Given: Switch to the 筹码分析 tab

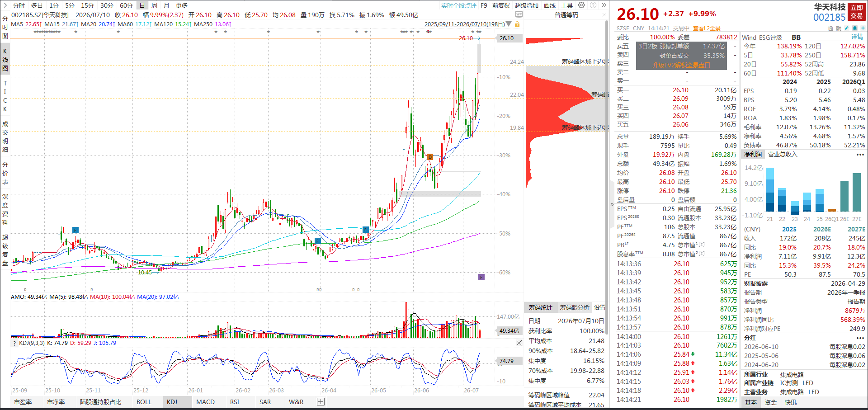Looking at the screenshot, I should tap(574, 307).
